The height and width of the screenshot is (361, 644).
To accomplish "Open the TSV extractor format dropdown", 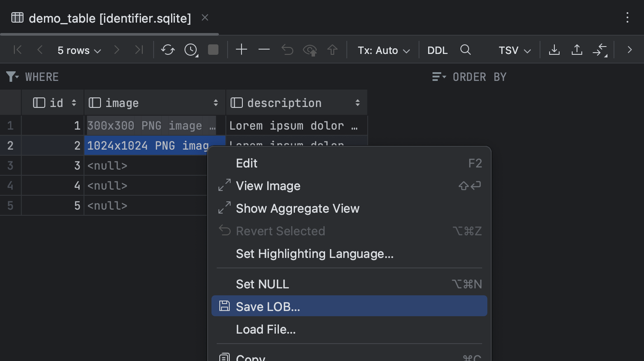I will pyautogui.click(x=514, y=50).
